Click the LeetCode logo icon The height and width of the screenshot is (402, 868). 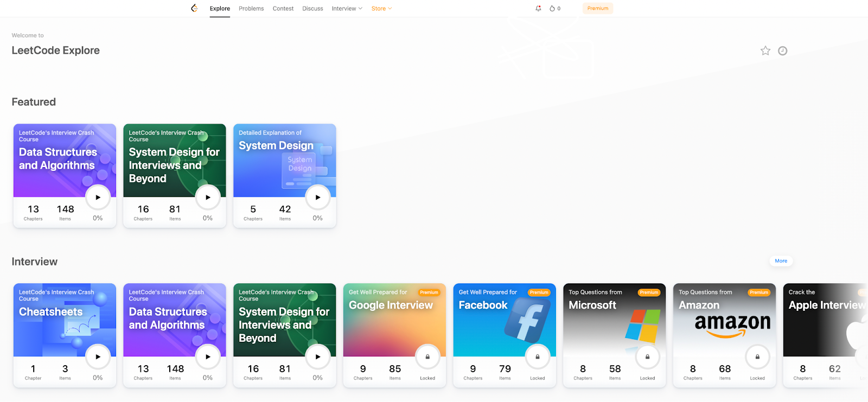(194, 8)
